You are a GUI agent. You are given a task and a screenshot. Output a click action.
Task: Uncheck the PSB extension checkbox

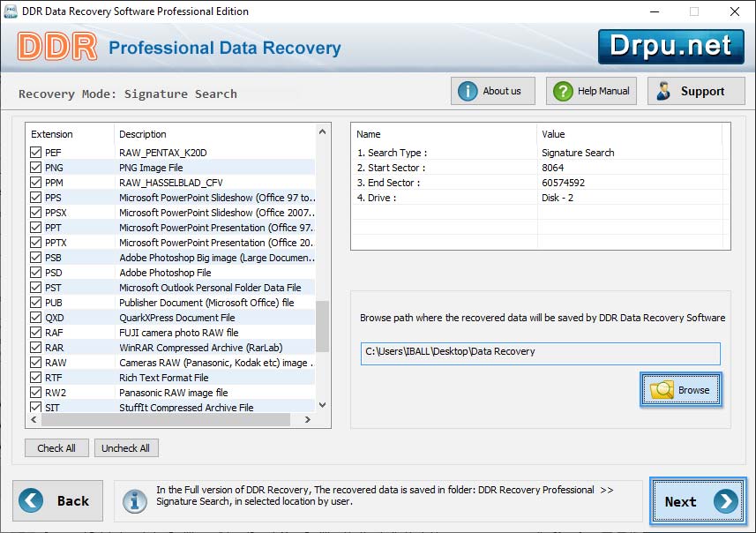tap(35, 257)
